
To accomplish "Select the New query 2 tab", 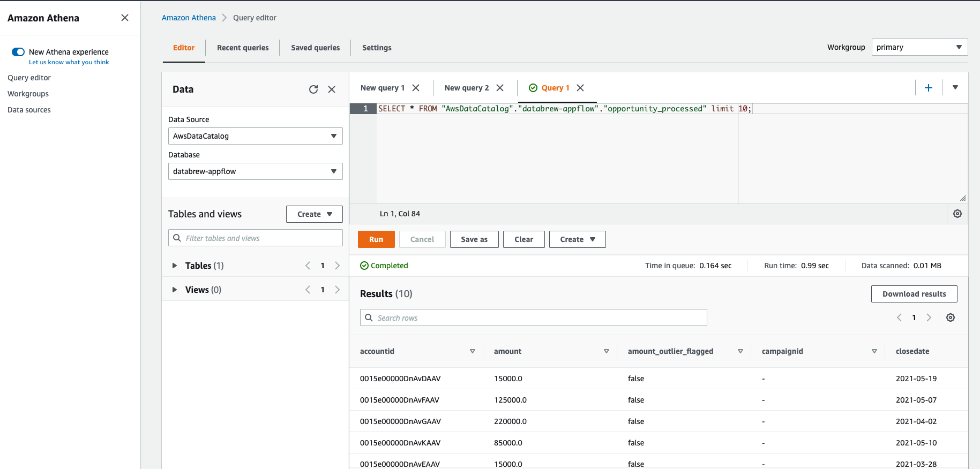I will [467, 88].
